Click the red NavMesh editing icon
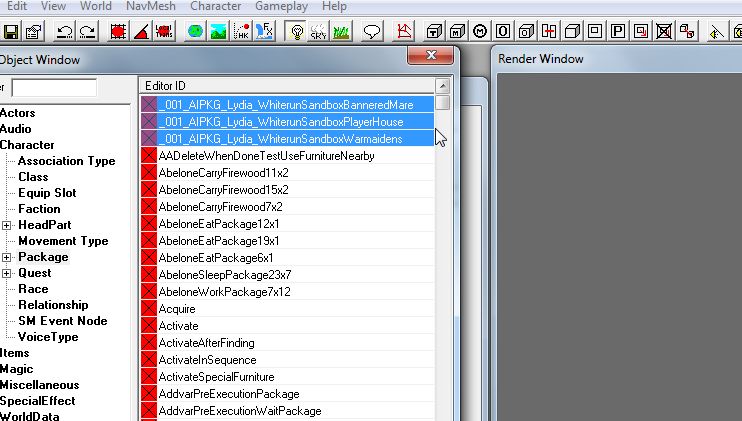 pyautogui.click(x=404, y=32)
